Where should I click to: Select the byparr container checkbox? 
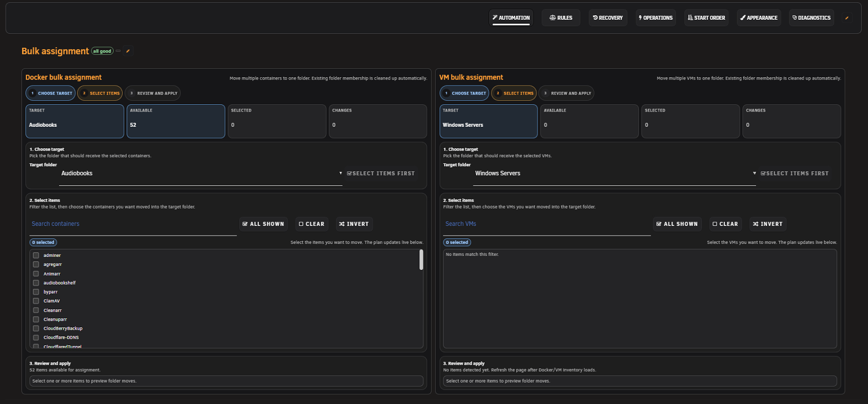[x=36, y=292]
